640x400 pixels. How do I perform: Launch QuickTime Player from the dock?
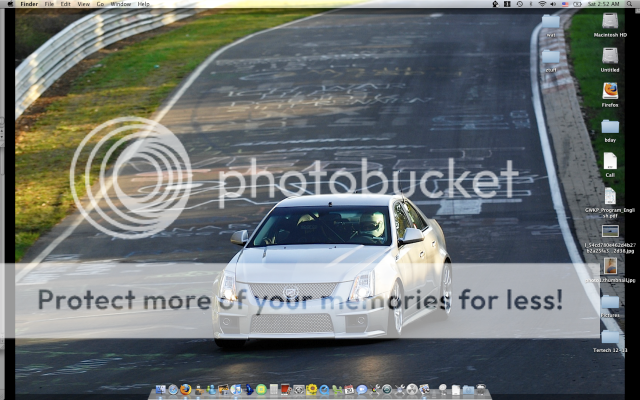[324, 390]
